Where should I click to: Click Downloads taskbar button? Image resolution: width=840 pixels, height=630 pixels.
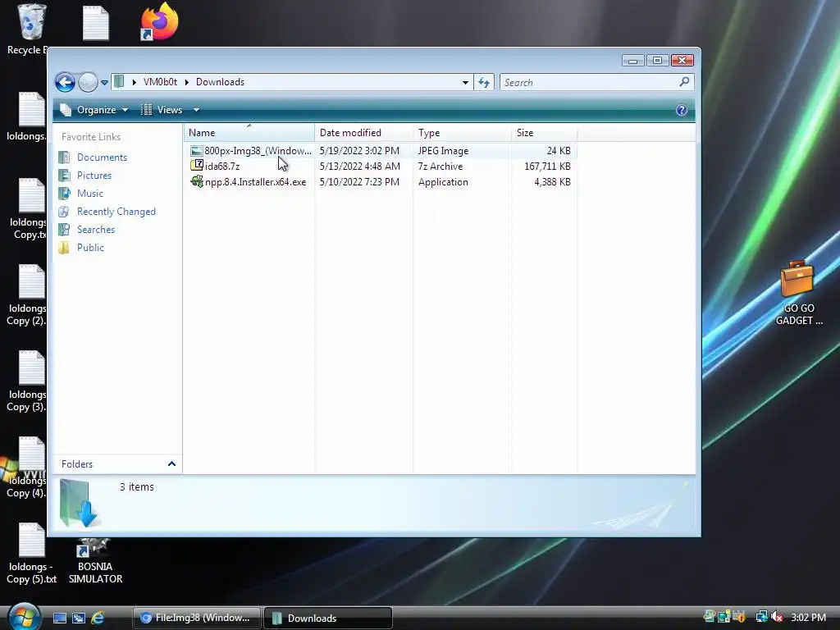coord(328,618)
